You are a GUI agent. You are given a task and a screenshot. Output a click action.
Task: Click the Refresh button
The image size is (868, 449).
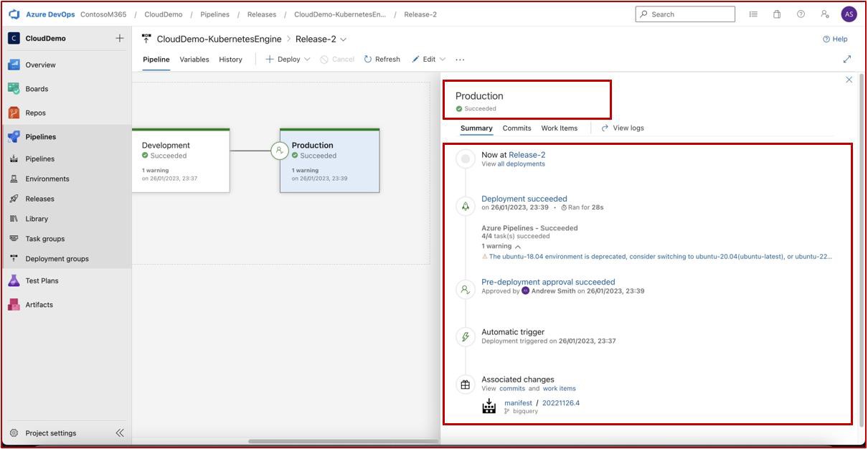pos(382,59)
